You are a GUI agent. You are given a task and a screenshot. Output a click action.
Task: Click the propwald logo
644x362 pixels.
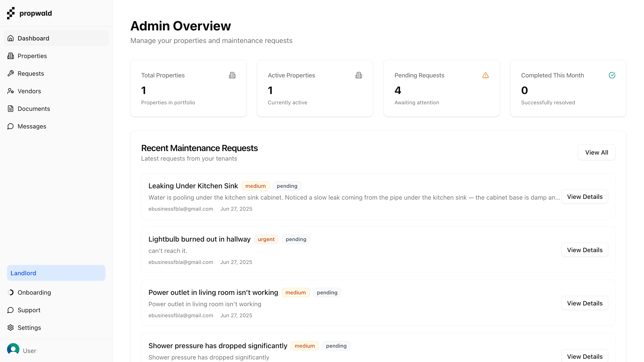[x=29, y=13]
